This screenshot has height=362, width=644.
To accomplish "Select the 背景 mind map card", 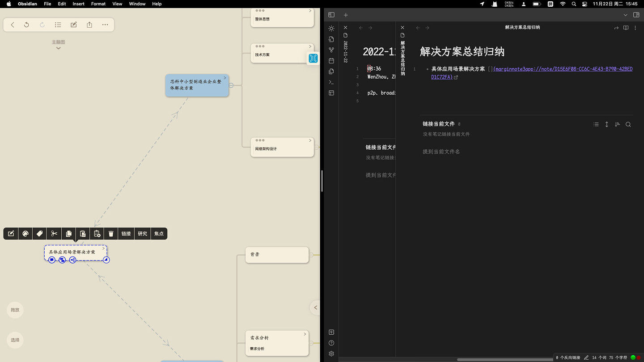I will click(x=277, y=255).
